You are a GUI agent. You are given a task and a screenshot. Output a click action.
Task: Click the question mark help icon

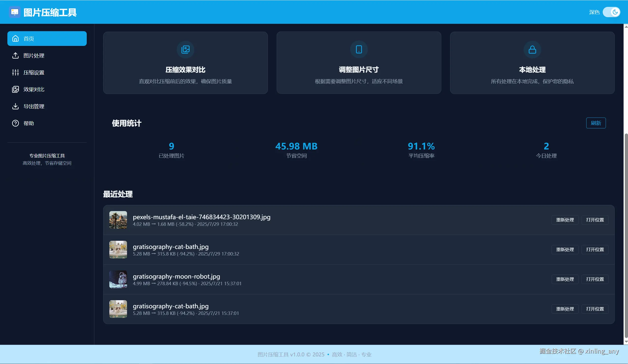click(x=15, y=123)
